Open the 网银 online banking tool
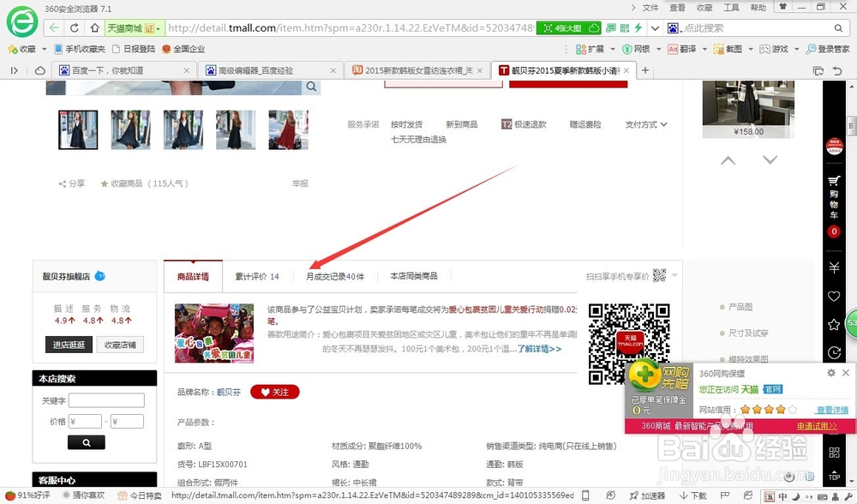The image size is (857, 504). (x=633, y=49)
